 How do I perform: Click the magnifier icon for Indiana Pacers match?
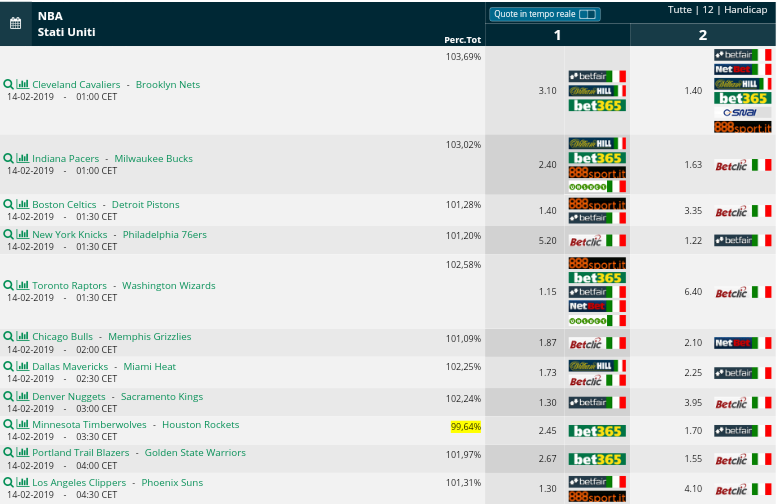click(x=8, y=158)
